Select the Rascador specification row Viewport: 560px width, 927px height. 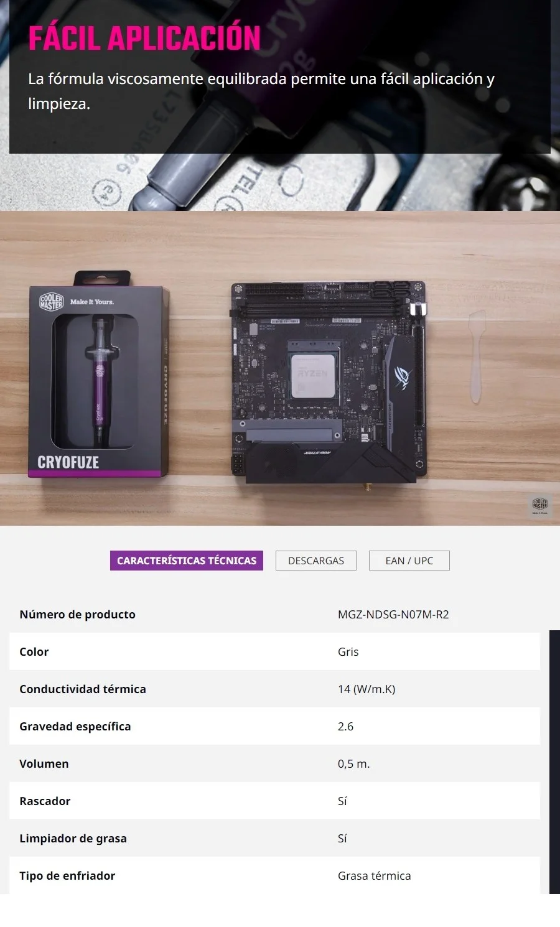pos(274,801)
